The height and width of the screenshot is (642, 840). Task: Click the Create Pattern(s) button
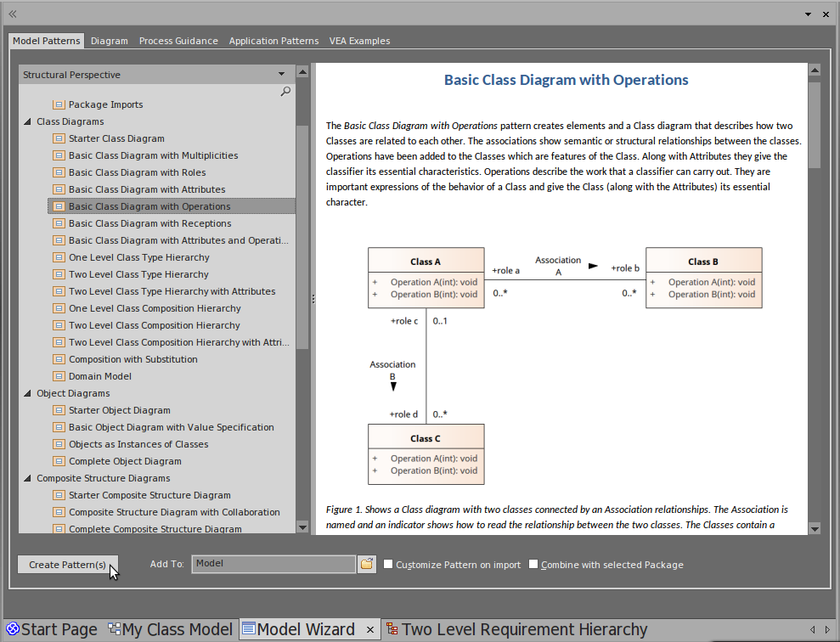(67, 565)
